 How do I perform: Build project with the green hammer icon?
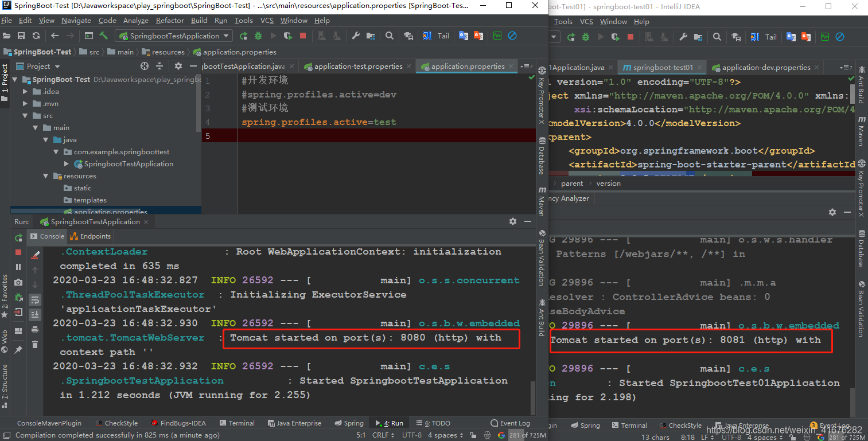click(104, 36)
